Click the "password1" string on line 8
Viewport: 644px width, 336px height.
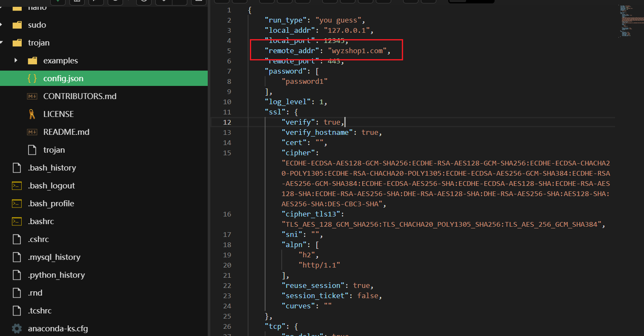click(x=305, y=81)
